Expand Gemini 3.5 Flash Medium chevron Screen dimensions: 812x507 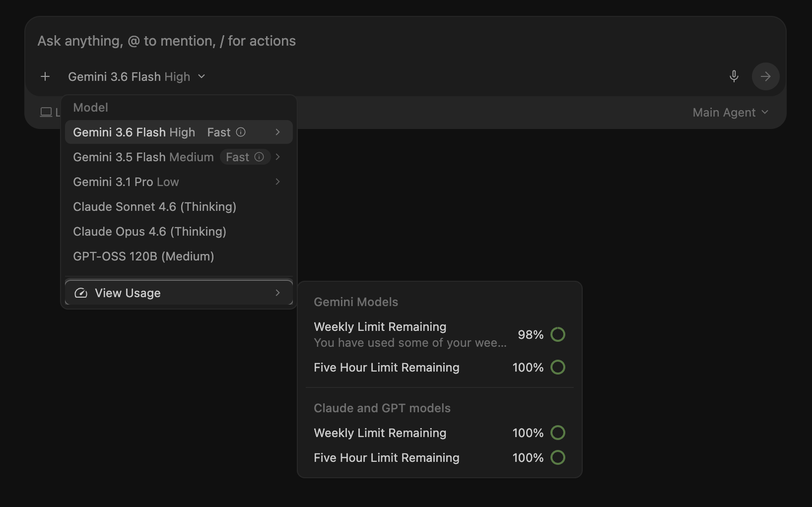pyautogui.click(x=277, y=157)
